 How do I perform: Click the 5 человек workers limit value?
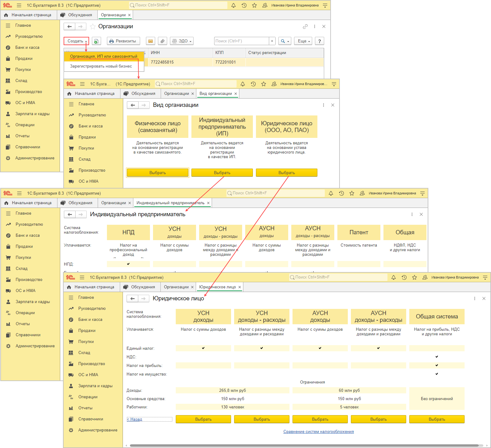pyautogui.click(x=349, y=407)
